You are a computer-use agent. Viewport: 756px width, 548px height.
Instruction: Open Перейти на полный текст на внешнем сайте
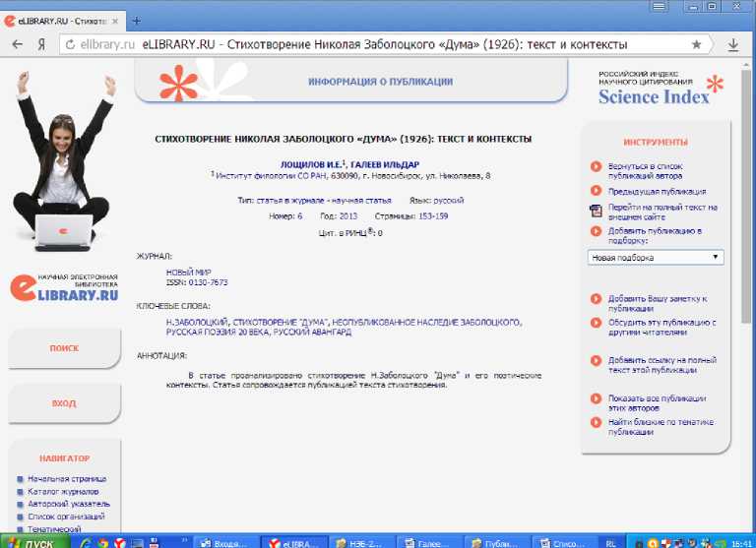click(662, 213)
